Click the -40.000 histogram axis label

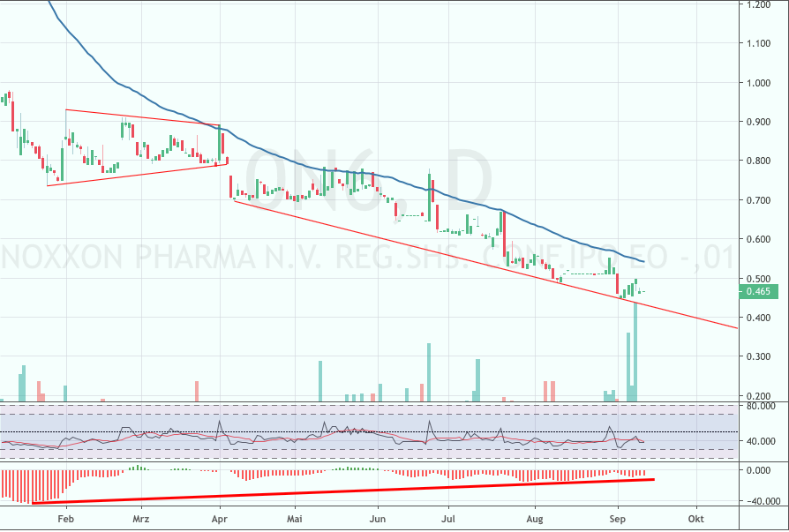[759, 502]
